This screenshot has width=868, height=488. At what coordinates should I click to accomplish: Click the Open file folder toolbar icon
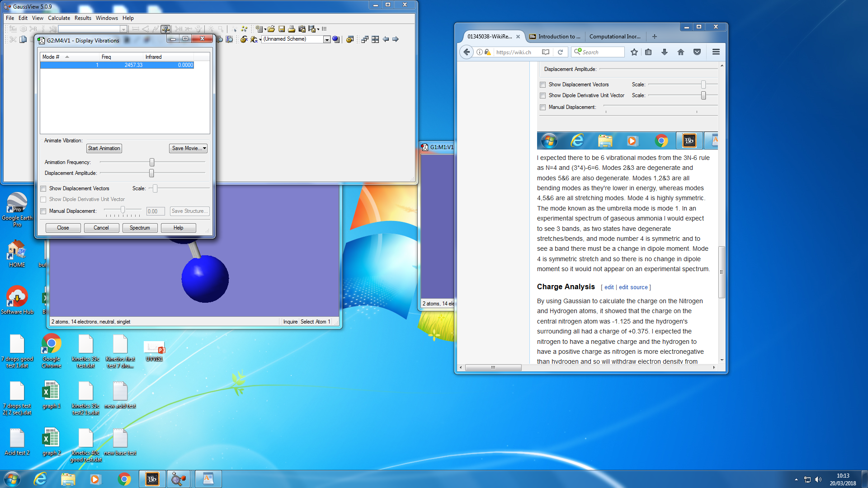[x=271, y=29]
